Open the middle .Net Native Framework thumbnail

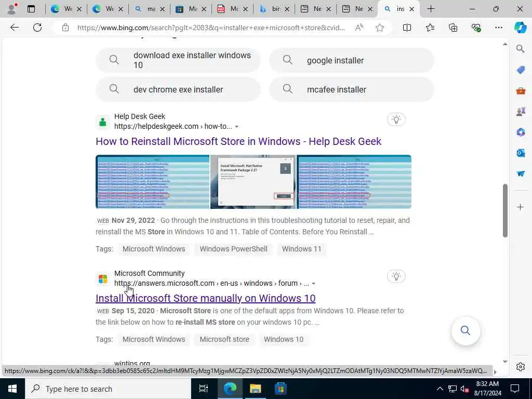point(253,182)
